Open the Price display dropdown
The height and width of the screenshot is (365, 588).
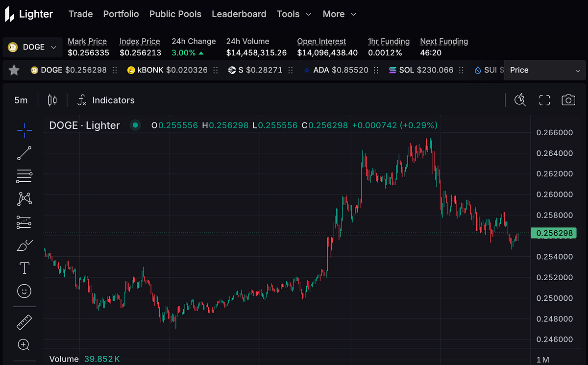click(544, 70)
